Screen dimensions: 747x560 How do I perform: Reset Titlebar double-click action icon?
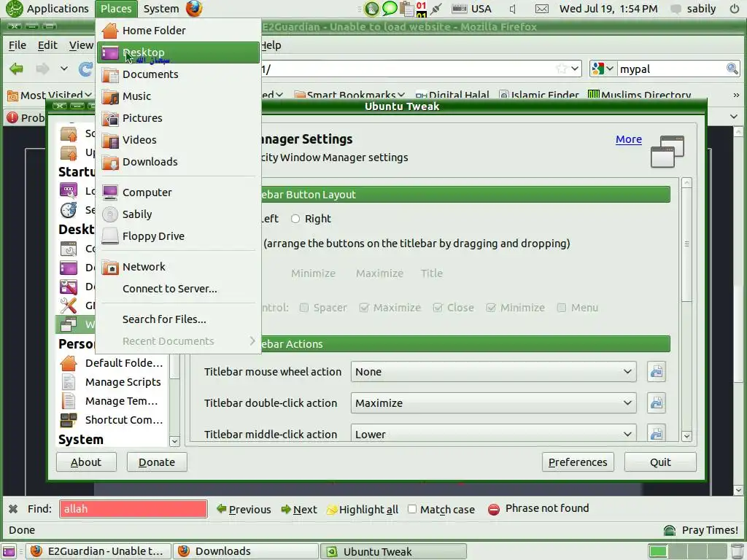coord(656,402)
